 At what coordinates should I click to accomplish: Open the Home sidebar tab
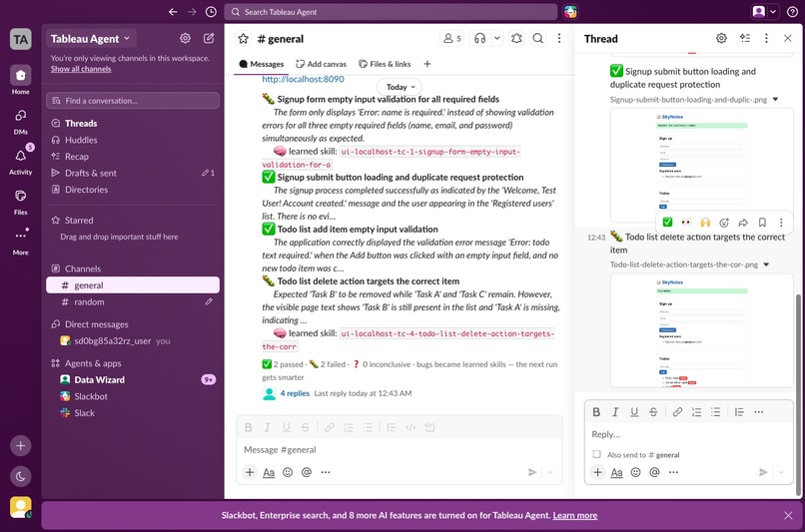point(21,81)
